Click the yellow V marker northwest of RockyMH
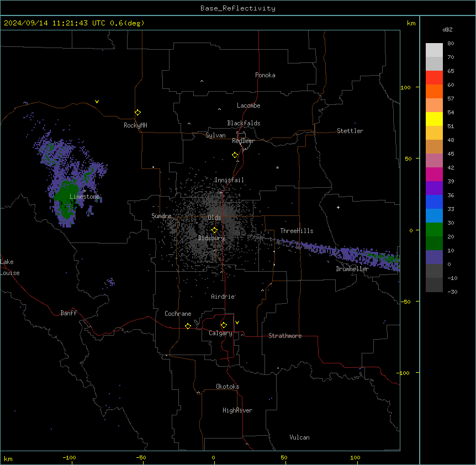This screenshot has width=476, height=465. (97, 102)
